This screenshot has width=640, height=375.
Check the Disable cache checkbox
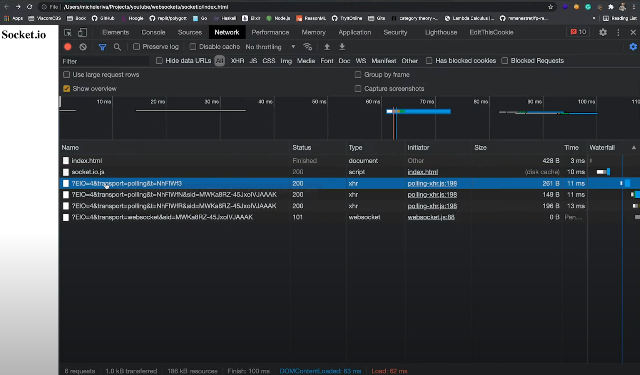[x=193, y=47]
